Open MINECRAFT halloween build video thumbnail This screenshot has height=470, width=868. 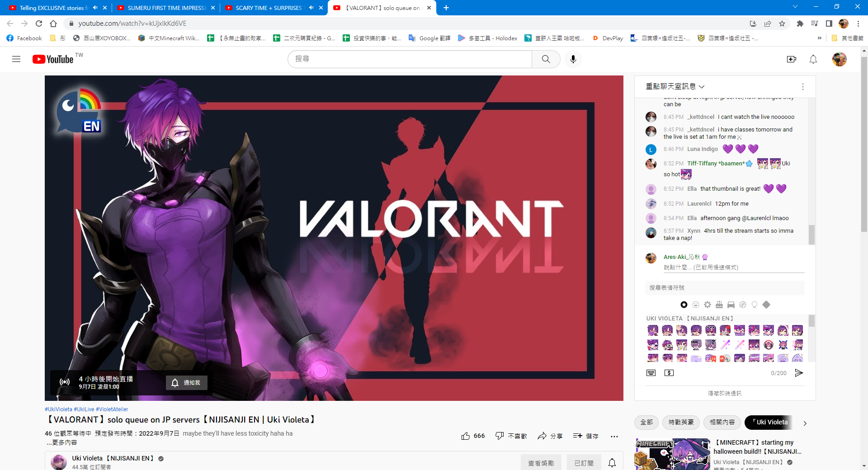coord(673,454)
